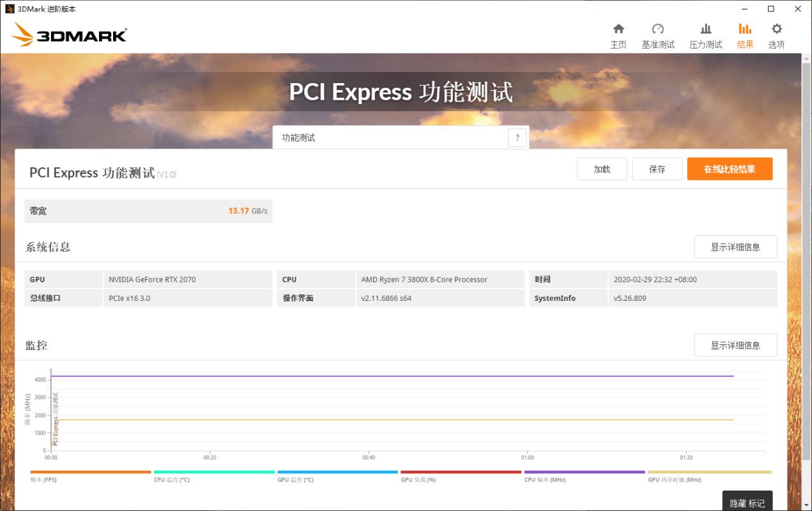Expand 监控 details via 显示详细信息
Screen dimensions: 812x511
(735, 345)
